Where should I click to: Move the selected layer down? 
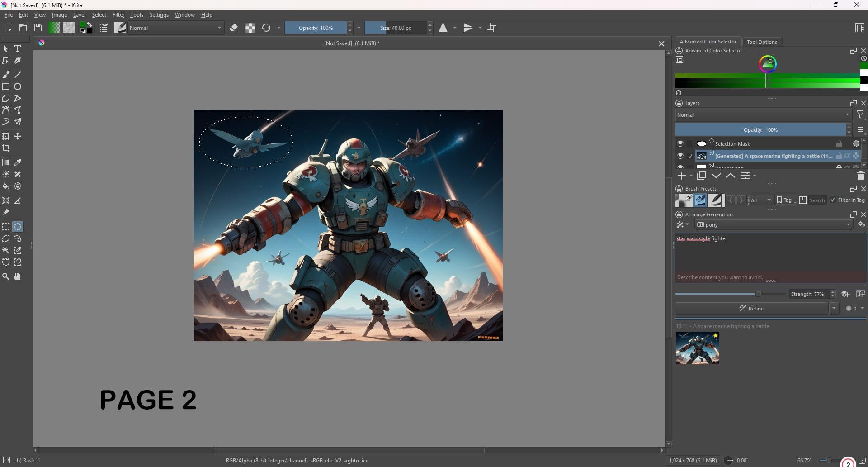point(716,176)
